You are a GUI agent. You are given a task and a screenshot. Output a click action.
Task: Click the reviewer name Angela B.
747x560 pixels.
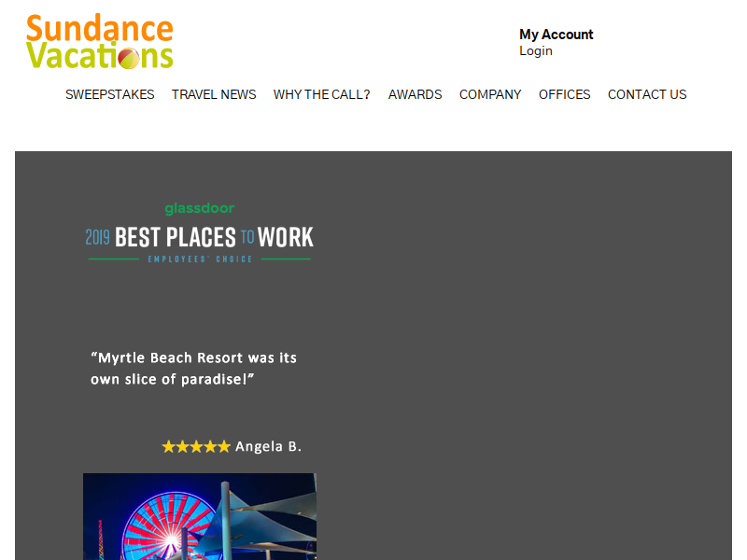268,447
